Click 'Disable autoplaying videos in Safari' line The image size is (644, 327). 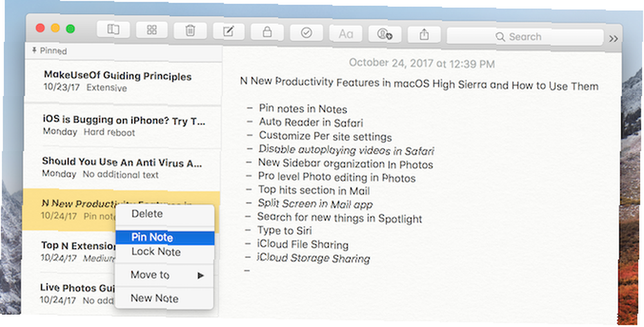point(346,150)
